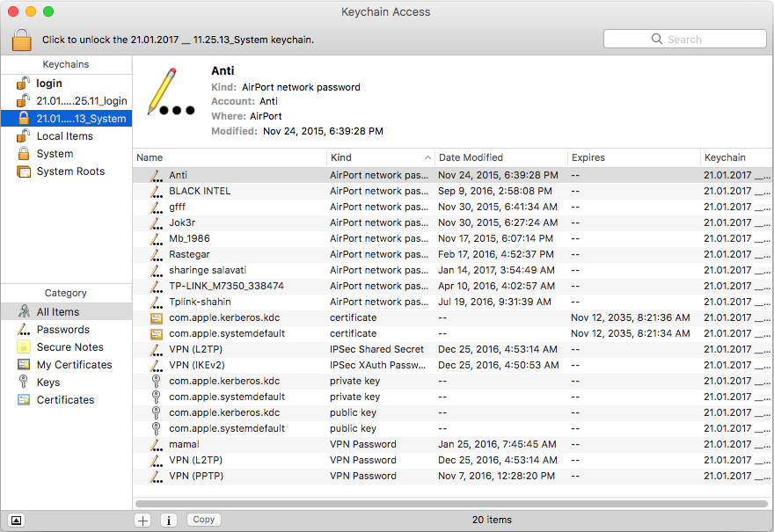Sort by Date Modified column
This screenshot has width=774, height=532.
[501, 157]
